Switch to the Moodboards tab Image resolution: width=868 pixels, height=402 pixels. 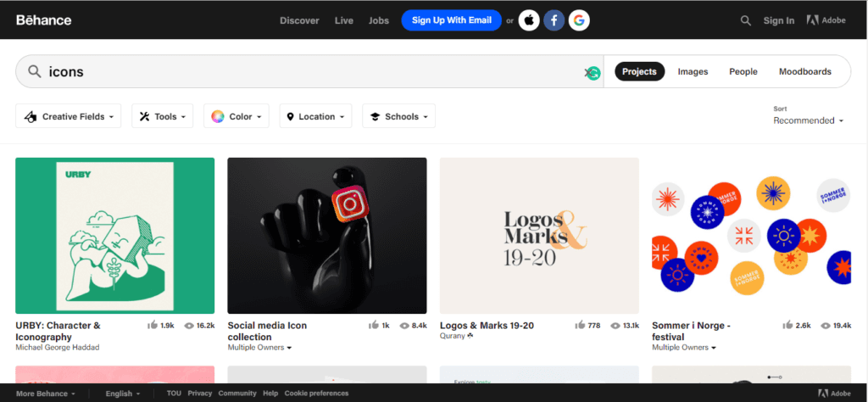(x=805, y=71)
